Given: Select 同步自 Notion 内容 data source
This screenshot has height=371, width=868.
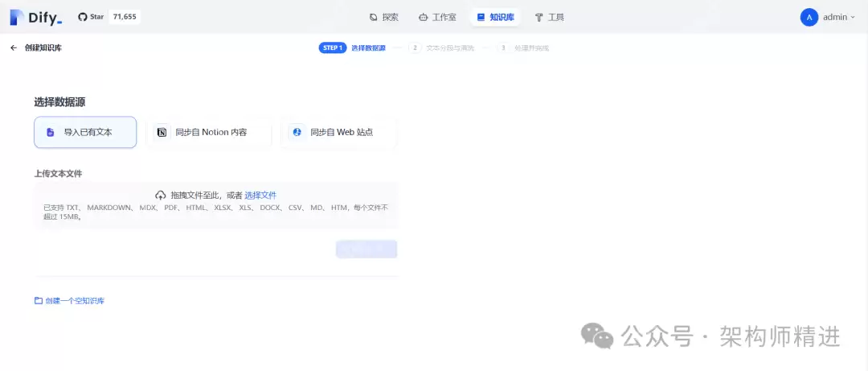Looking at the screenshot, I should [209, 132].
